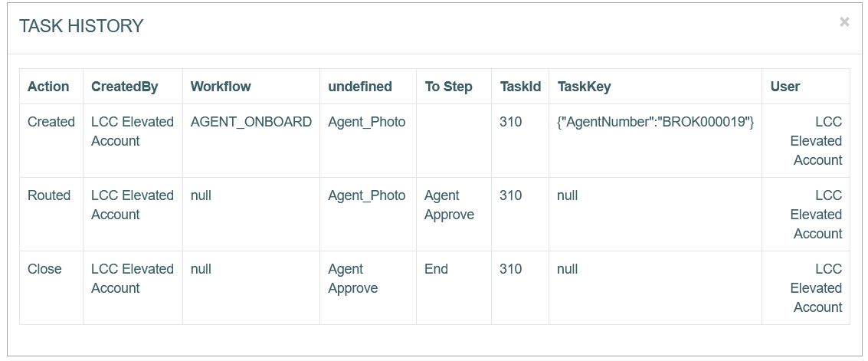The image size is (868, 361).
Task: Click the undefined column header
Action: point(360,87)
